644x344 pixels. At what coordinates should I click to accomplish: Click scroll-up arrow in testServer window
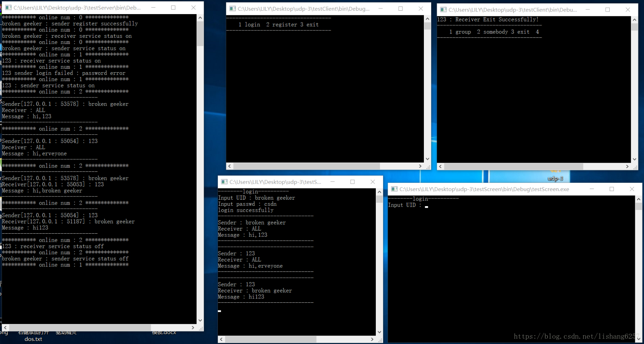[x=200, y=18]
